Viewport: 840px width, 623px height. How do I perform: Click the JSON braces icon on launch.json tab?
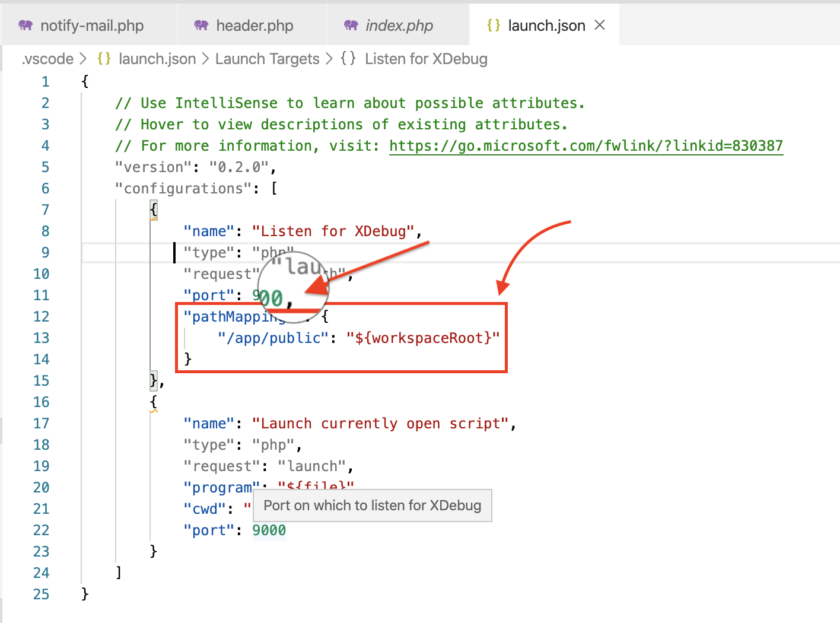coord(494,26)
